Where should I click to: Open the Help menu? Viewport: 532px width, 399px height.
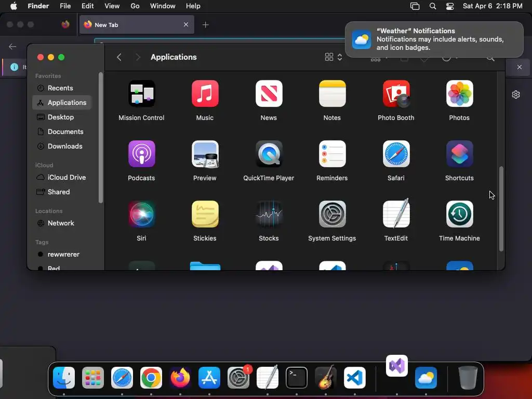193,6
